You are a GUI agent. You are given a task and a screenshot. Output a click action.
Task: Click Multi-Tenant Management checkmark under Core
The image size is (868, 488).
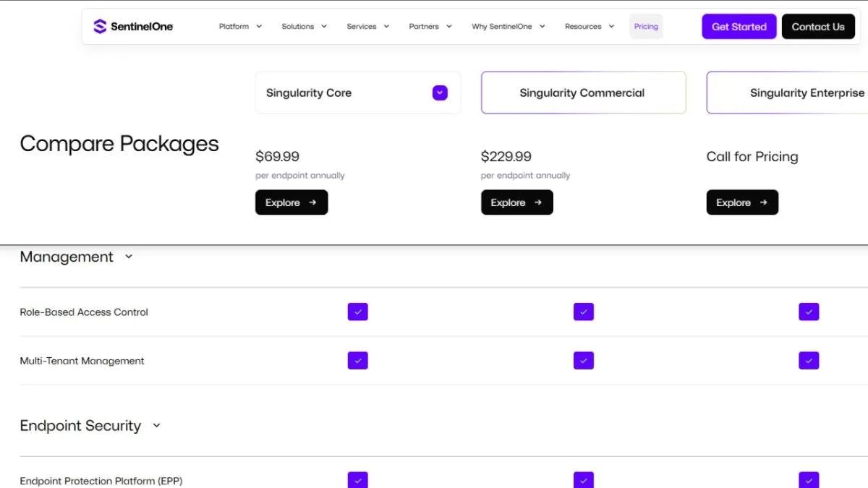(358, 360)
